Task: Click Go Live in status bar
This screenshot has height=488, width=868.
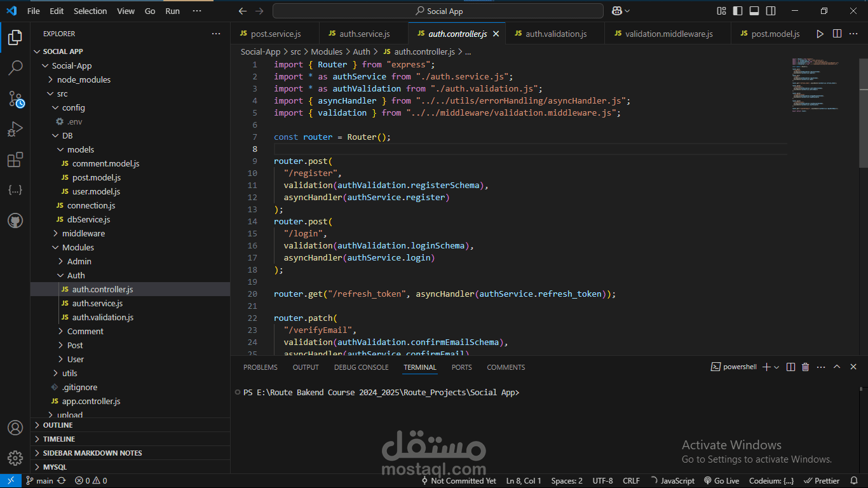Action: point(721,481)
